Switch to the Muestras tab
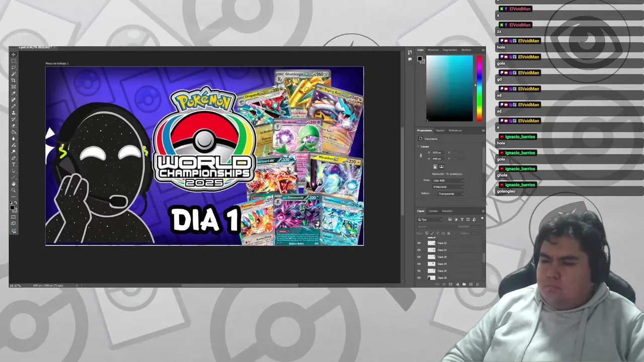644x362 pixels. 433,50
